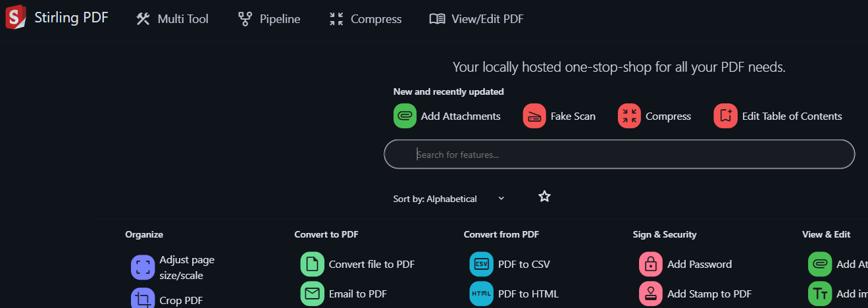This screenshot has height=308, width=868.
Task: Click the Fake Scan scanner icon
Action: tap(535, 116)
